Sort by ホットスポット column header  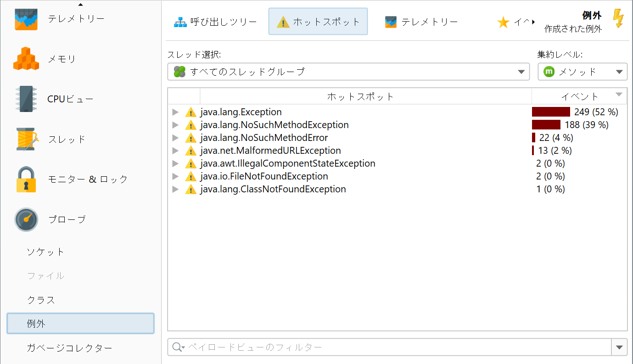(366, 96)
